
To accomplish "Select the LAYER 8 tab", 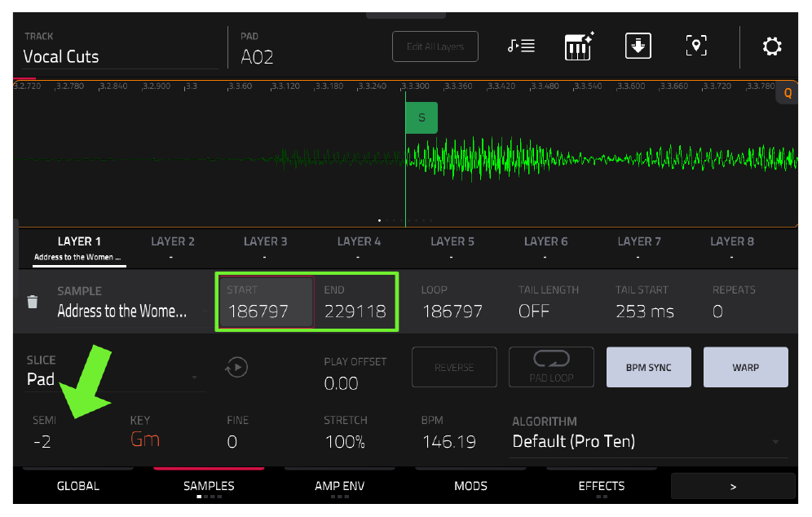I will 732,249.
